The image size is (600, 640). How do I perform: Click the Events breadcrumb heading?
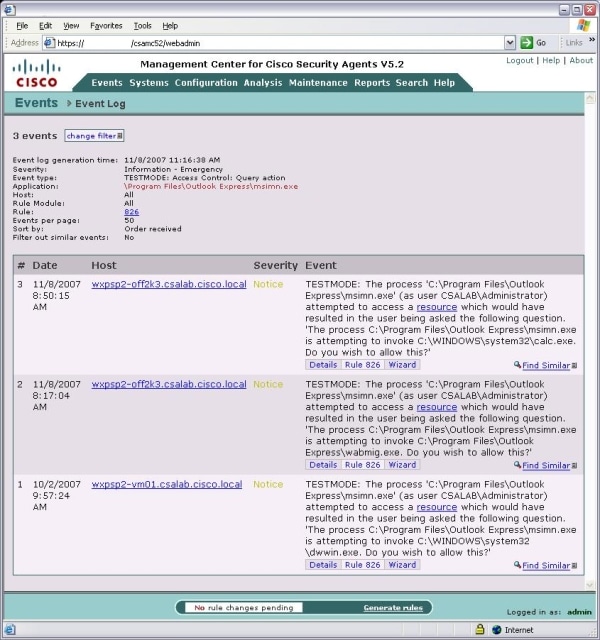click(x=36, y=103)
